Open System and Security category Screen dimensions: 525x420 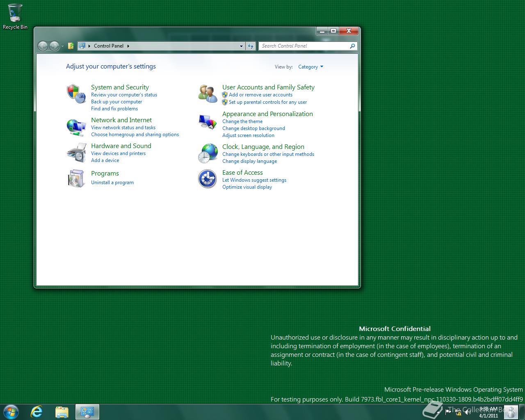coord(120,87)
